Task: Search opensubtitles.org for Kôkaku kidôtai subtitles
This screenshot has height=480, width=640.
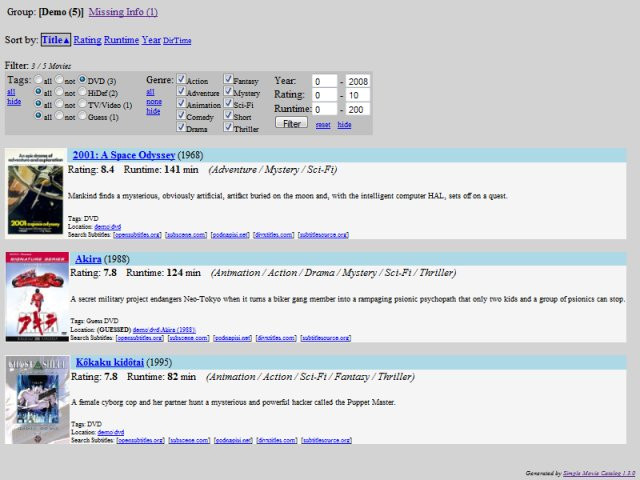Action: click(140, 440)
